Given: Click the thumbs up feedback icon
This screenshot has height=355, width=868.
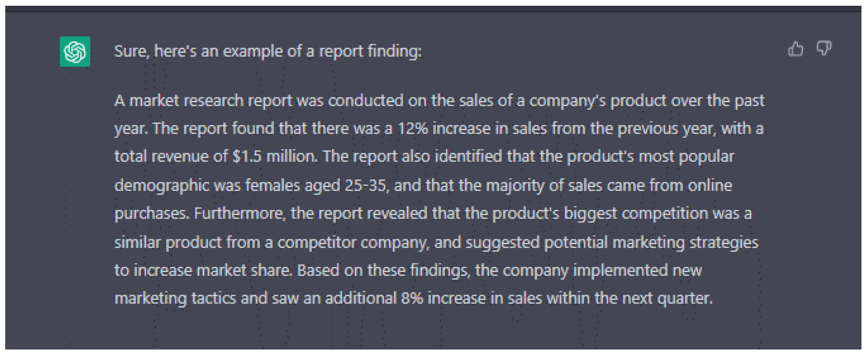Looking at the screenshot, I should click(x=796, y=49).
